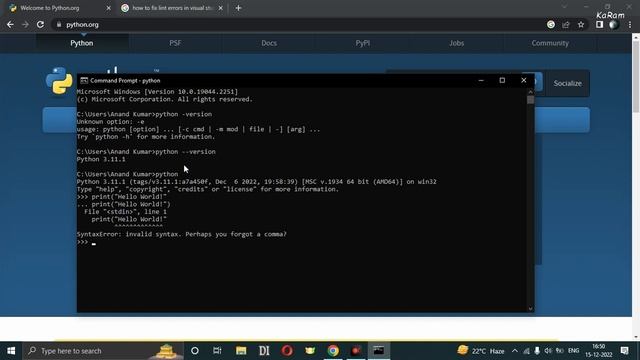Select the Python top navigation tab
640x360 pixels.
click(82, 43)
